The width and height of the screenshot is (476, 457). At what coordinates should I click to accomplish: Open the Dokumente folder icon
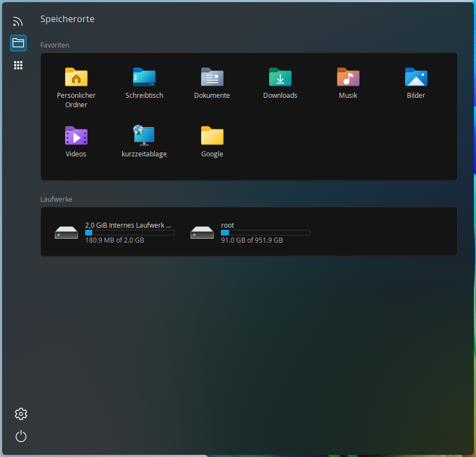click(212, 77)
